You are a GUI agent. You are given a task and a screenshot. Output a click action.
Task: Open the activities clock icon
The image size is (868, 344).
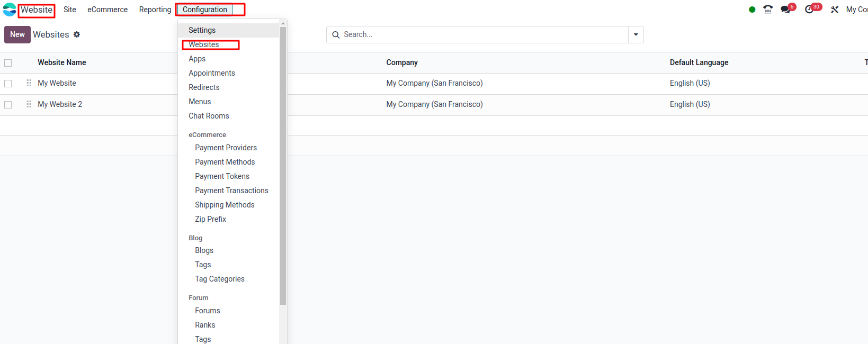point(809,10)
